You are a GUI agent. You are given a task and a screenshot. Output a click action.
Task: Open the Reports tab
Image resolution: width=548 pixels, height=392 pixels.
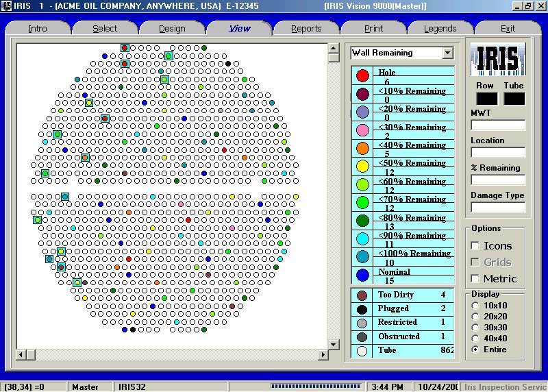coord(306,29)
